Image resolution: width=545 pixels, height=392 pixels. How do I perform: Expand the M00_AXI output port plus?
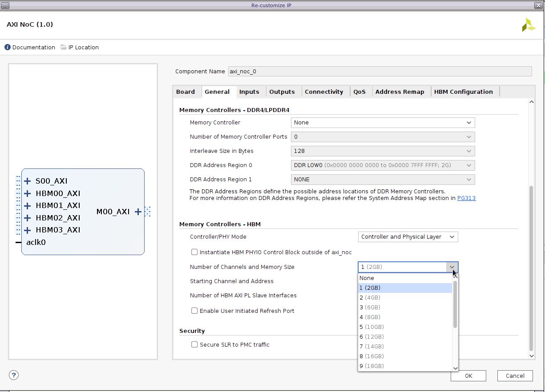(x=138, y=212)
